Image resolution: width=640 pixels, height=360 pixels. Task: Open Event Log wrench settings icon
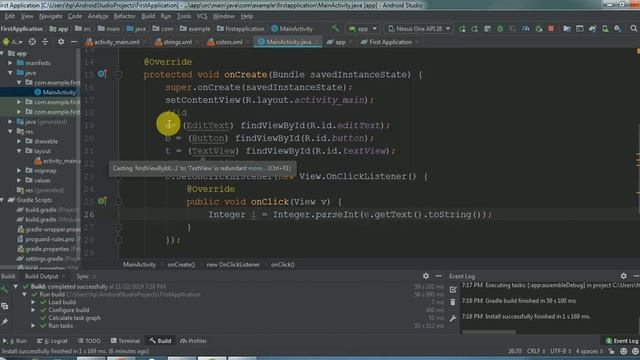(x=453, y=318)
